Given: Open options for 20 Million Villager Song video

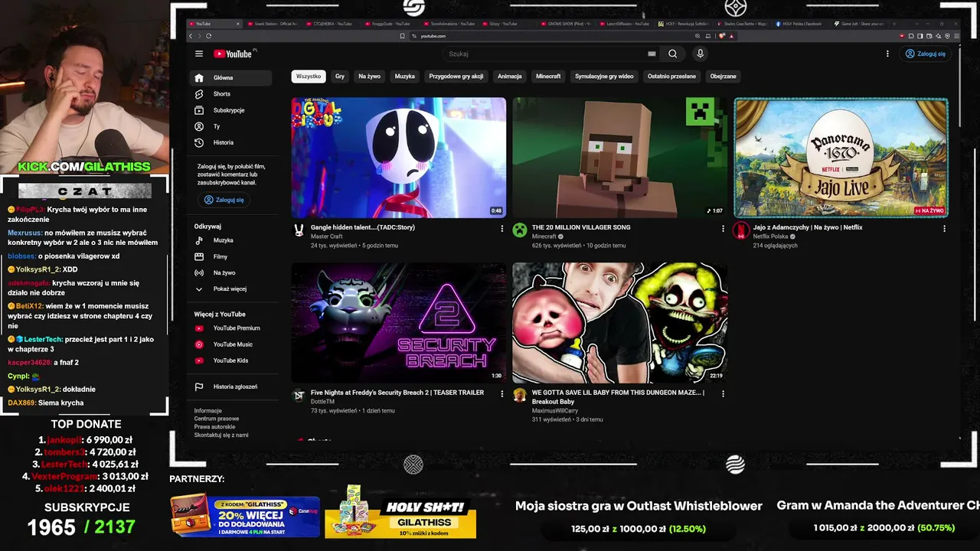Looking at the screenshot, I should click(723, 228).
